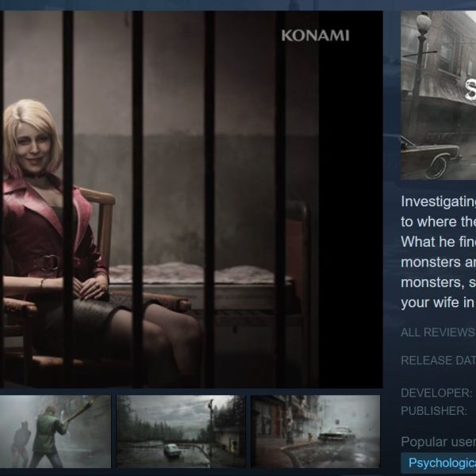Click the KONAMI logo in the screenshot
This screenshot has height=476, width=476.
click(x=315, y=36)
